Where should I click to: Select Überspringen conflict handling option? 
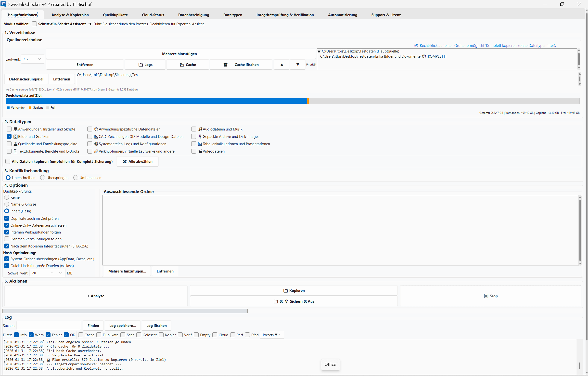[43, 178]
